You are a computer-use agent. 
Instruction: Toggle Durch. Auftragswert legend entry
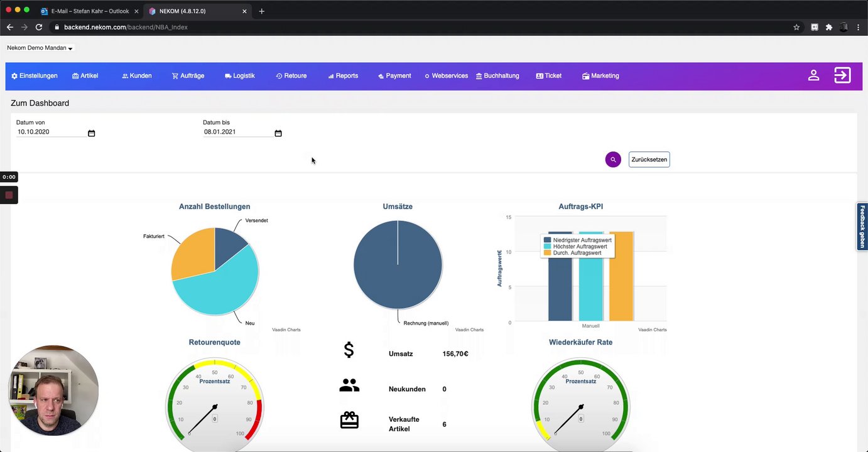(572, 252)
